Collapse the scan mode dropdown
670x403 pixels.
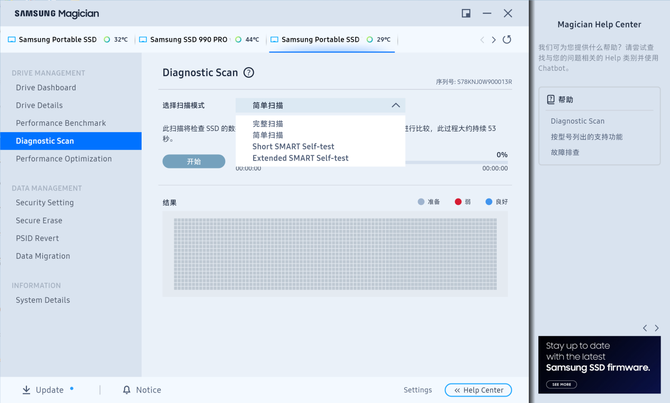(396, 105)
